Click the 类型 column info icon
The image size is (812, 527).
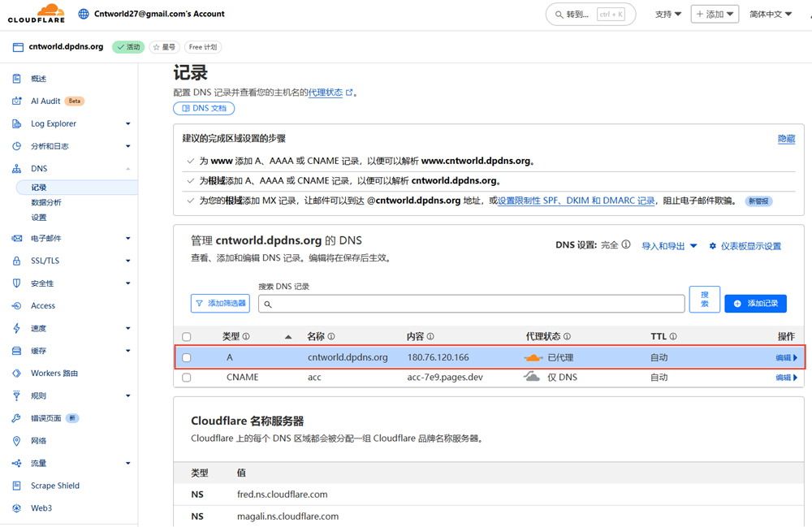(x=246, y=336)
